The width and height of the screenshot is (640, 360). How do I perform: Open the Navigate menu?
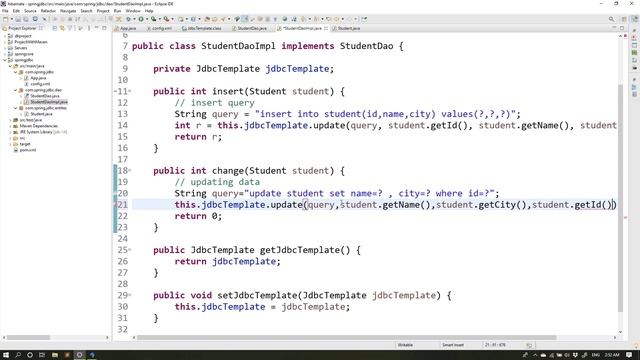[x=68, y=11]
